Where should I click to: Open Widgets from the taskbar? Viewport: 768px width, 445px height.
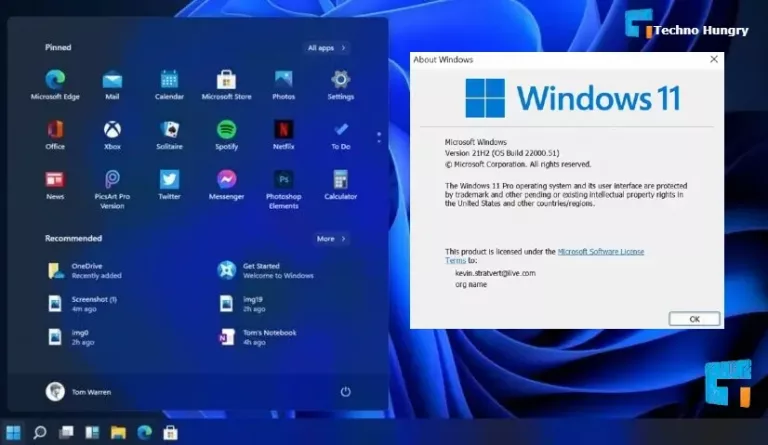(92, 432)
